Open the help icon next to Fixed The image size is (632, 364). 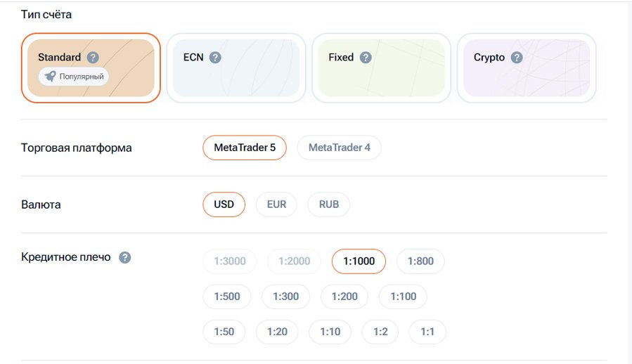pos(366,57)
